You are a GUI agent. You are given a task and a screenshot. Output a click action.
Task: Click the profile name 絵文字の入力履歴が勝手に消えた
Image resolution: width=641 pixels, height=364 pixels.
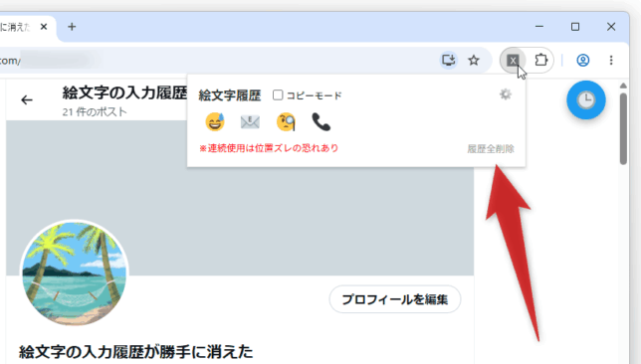click(135, 351)
